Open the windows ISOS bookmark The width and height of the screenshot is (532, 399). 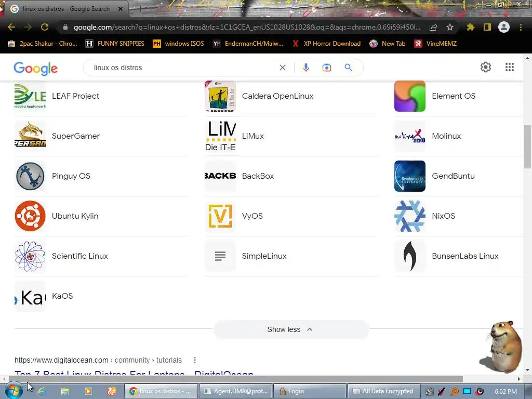[179, 44]
